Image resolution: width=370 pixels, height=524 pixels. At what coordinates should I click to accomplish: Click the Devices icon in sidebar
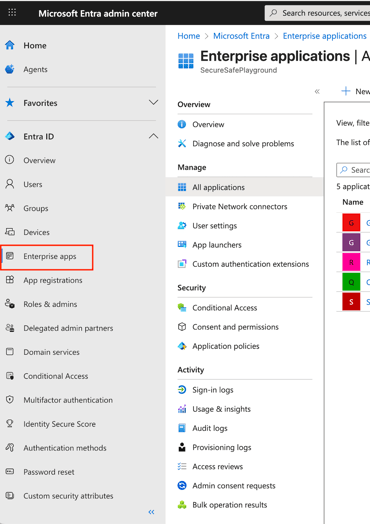coord(10,232)
